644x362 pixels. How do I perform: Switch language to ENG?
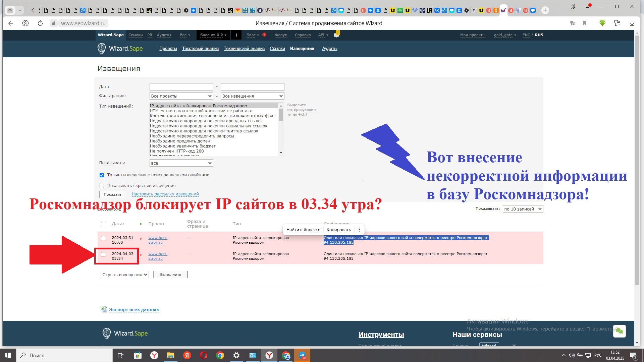(x=526, y=35)
